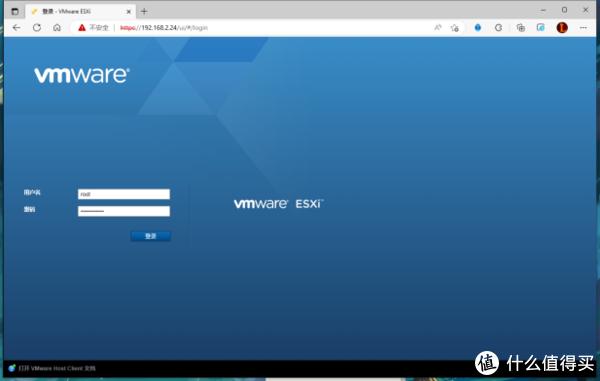This screenshot has height=381, width=600.
Task: Open the user profile avatar
Action: [562, 28]
